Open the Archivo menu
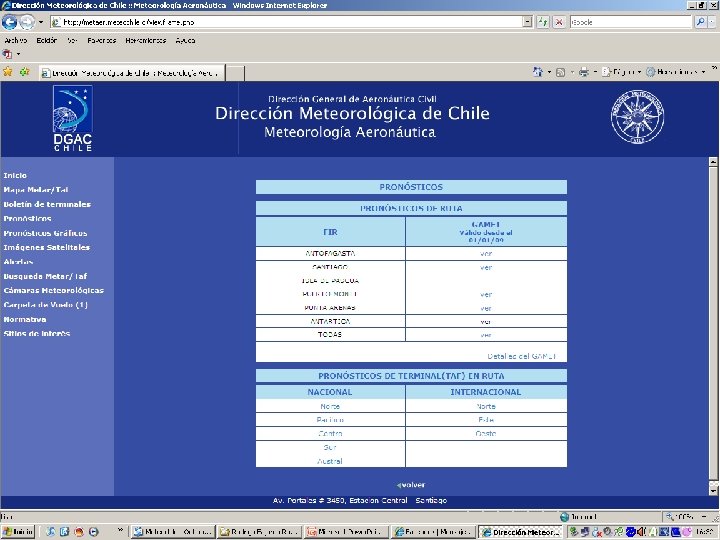The height and width of the screenshot is (540, 720). pyautogui.click(x=15, y=40)
